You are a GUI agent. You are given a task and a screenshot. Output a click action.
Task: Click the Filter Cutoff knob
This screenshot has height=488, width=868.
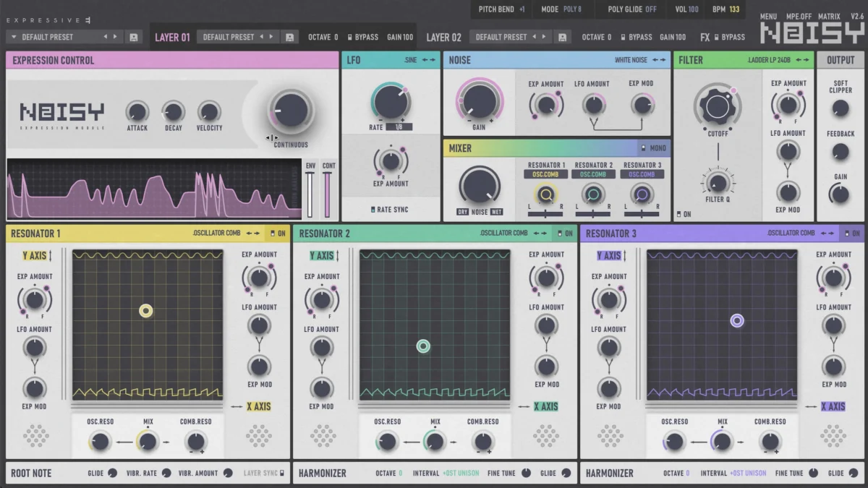pos(718,106)
